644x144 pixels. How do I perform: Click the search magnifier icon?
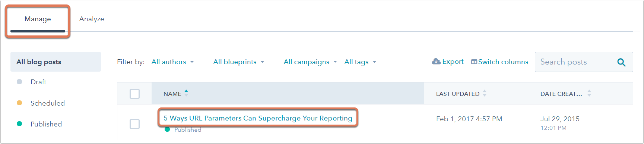point(621,62)
